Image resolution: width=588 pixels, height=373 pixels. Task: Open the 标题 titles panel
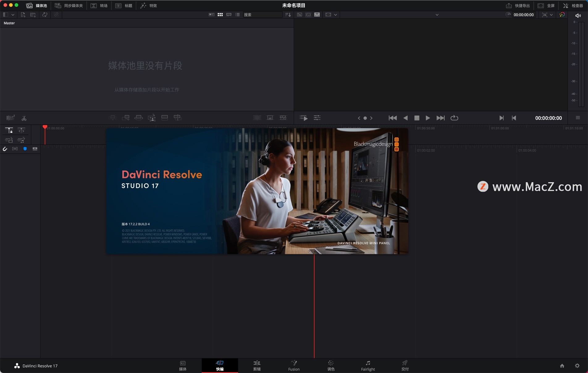(x=124, y=6)
